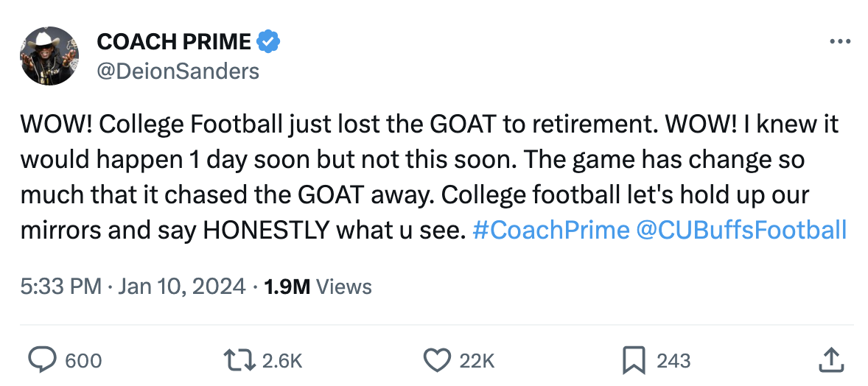Follow the @CUBuffsFootball mention link

point(739,231)
